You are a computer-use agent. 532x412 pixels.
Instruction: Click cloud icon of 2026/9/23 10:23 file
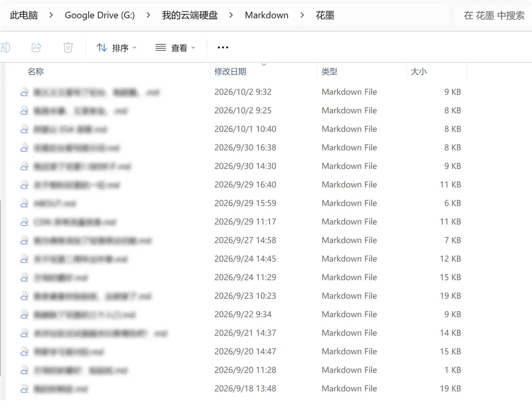pos(24,296)
